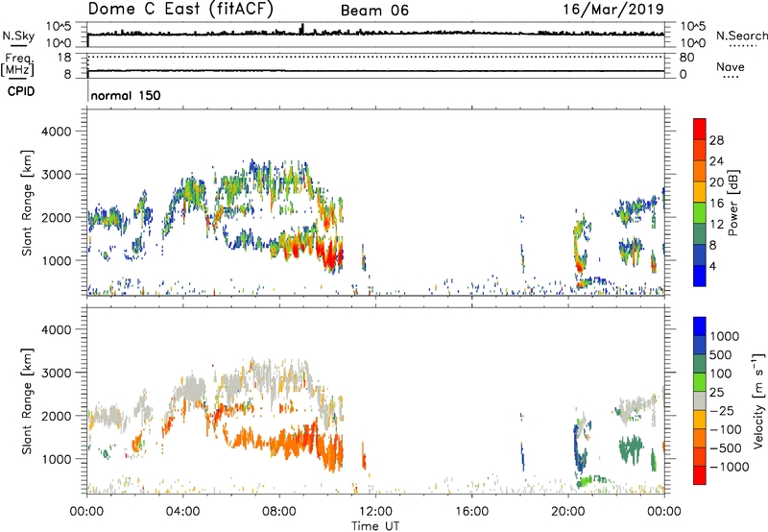This screenshot has height=532, width=768.
Task: Click the 'Nave' legend label
Action: click(x=731, y=66)
